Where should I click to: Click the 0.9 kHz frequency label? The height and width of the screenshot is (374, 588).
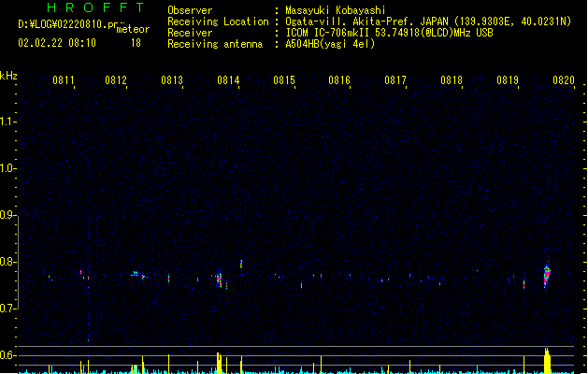pos(7,215)
